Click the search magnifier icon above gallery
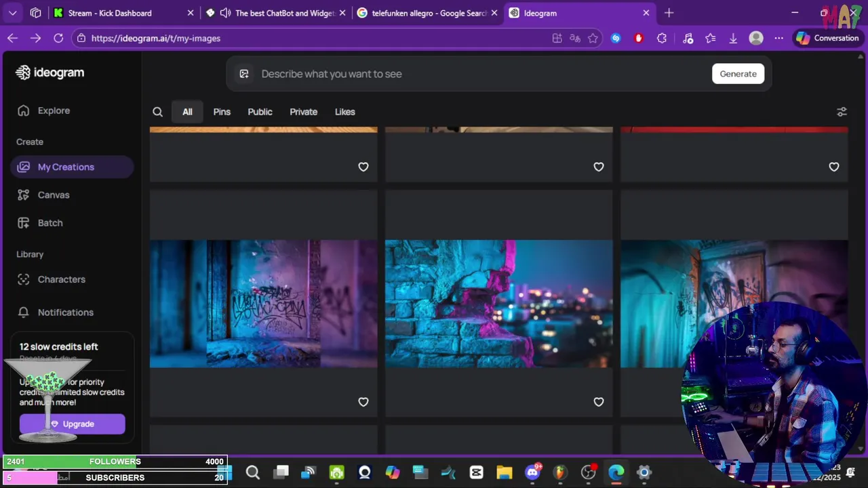 coord(157,112)
